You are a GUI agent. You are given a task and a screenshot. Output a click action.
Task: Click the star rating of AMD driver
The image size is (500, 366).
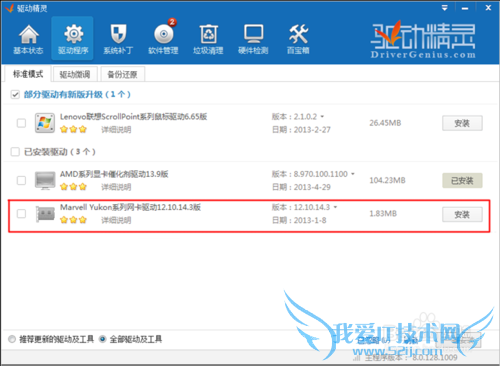coord(73,187)
